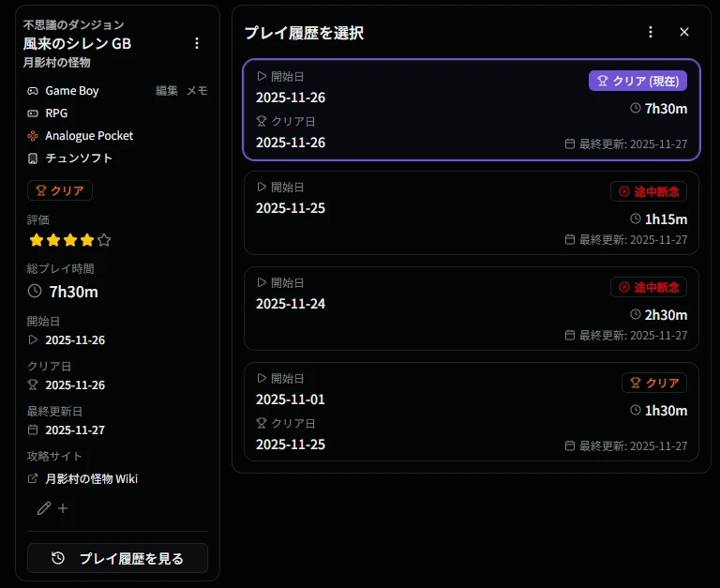Set rating to one star
Viewport: 720px width, 588px height.
37,240
